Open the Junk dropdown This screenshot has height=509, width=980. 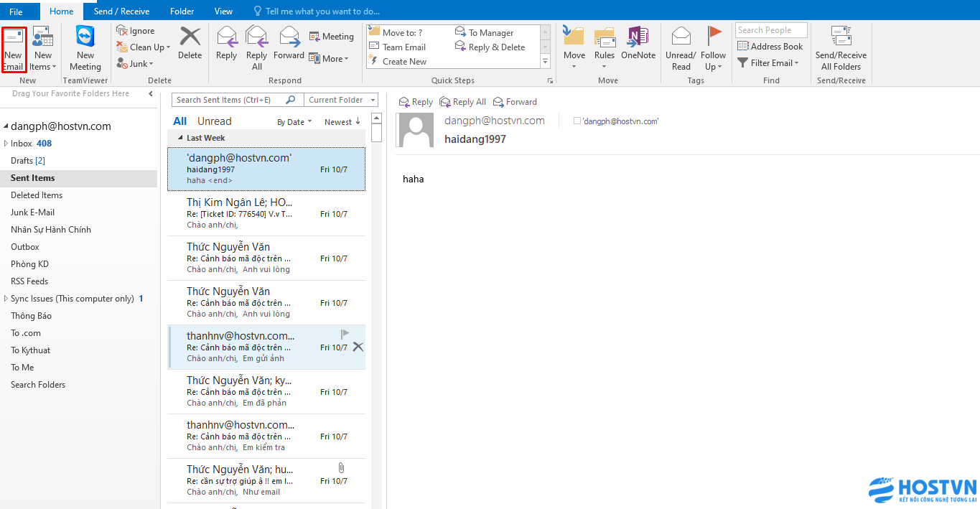(135, 63)
